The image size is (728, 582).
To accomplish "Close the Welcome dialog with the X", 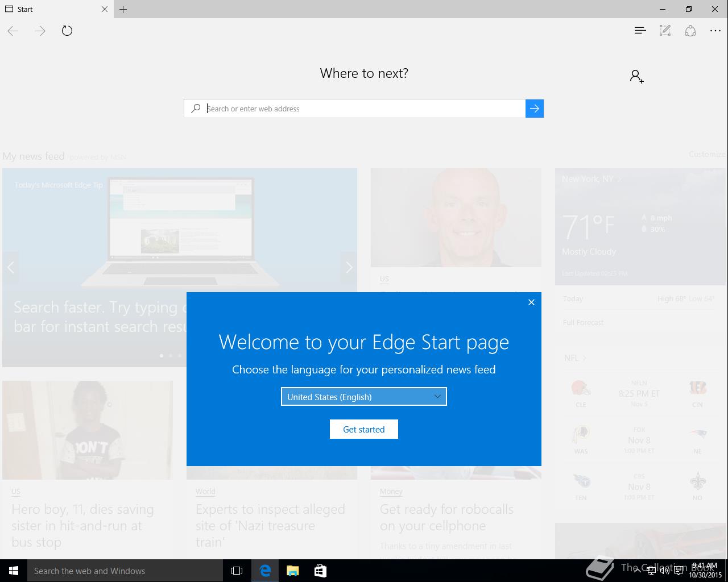I will [x=531, y=302].
